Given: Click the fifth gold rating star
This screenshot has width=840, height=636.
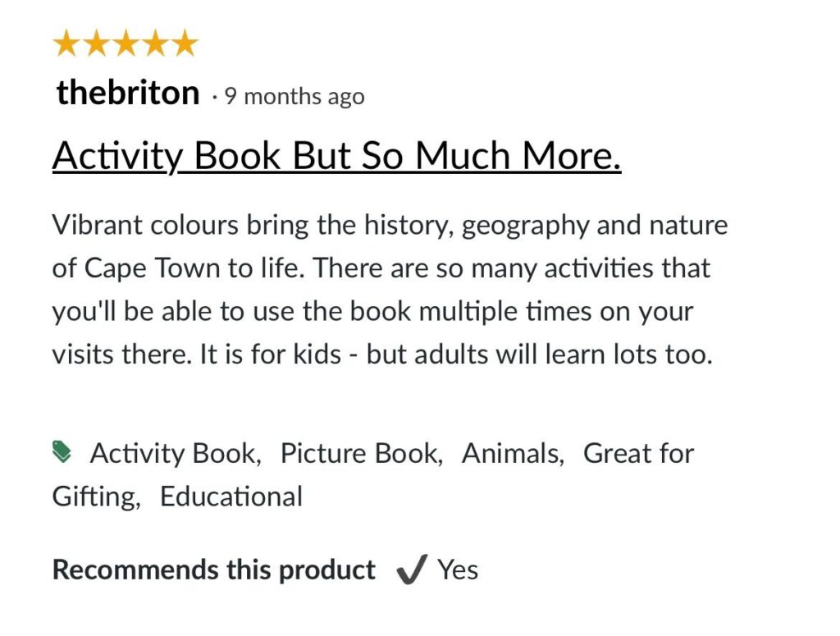Looking at the screenshot, I should (185, 44).
